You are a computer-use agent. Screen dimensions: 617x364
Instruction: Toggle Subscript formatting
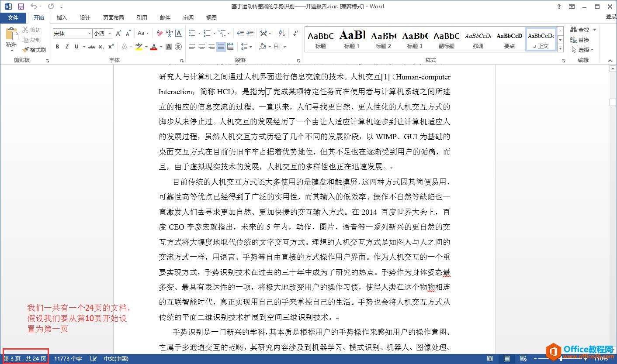(x=101, y=47)
